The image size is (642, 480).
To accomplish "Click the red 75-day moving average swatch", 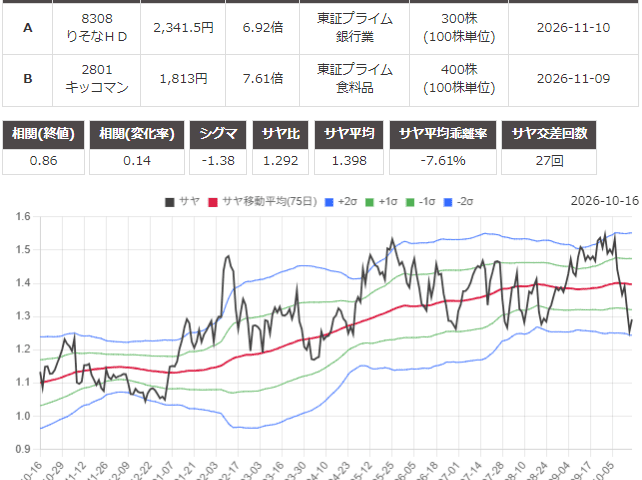I will (213, 202).
